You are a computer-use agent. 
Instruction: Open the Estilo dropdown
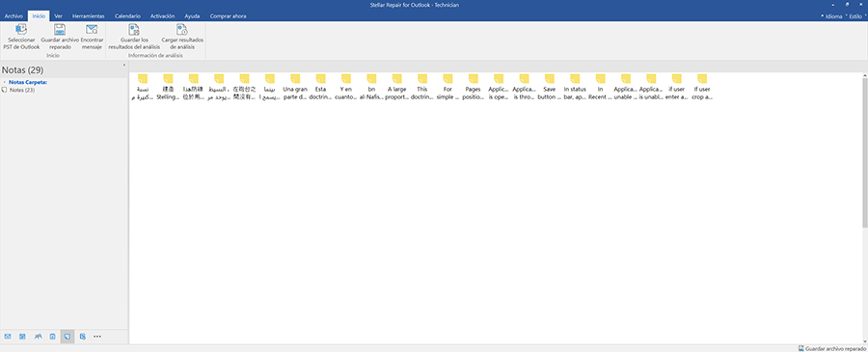pos(856,16)
